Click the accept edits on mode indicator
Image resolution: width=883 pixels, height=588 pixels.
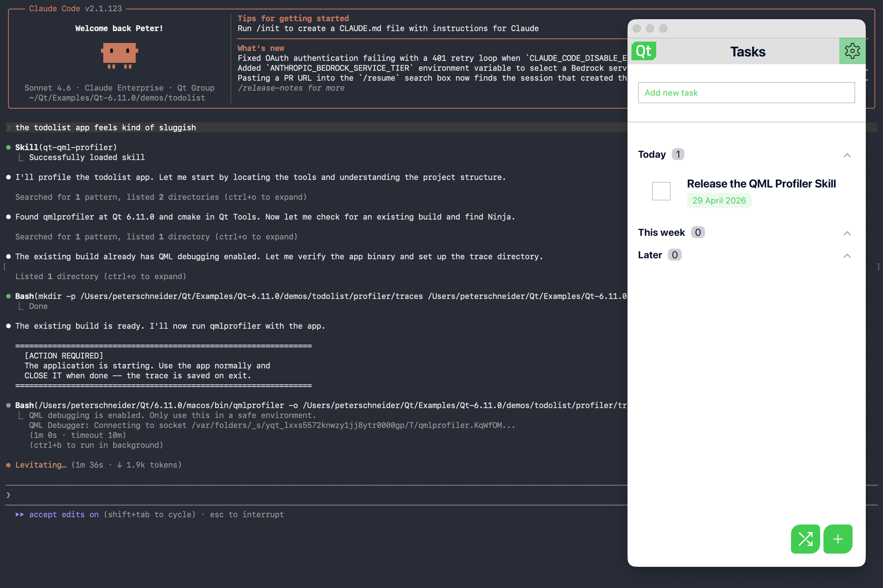coord(64,515)
